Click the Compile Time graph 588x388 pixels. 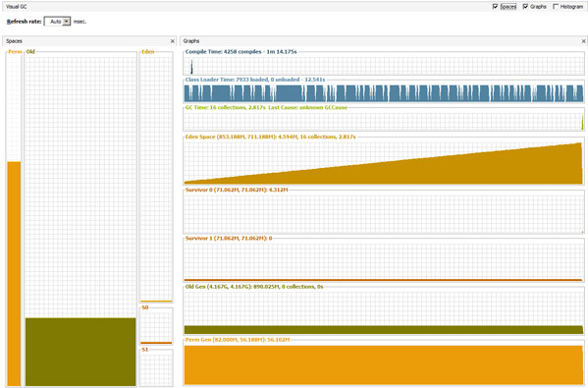coord(384,65)
